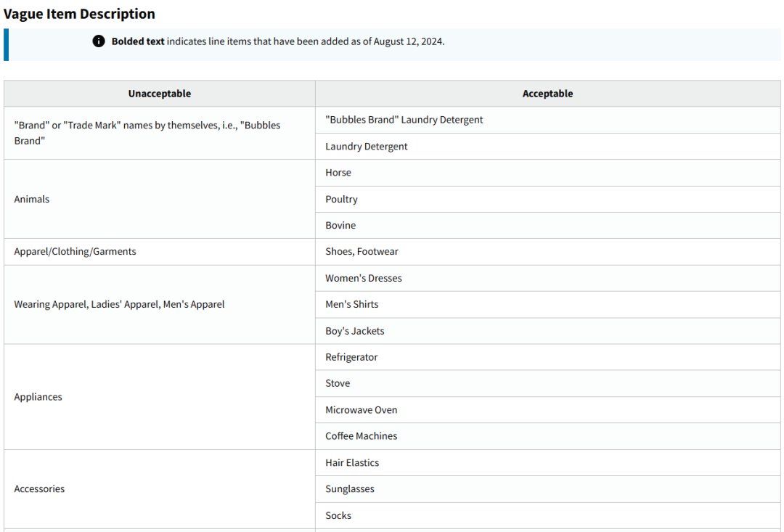
Task: Click the Refrigerator cell
Action: point(351,357)
